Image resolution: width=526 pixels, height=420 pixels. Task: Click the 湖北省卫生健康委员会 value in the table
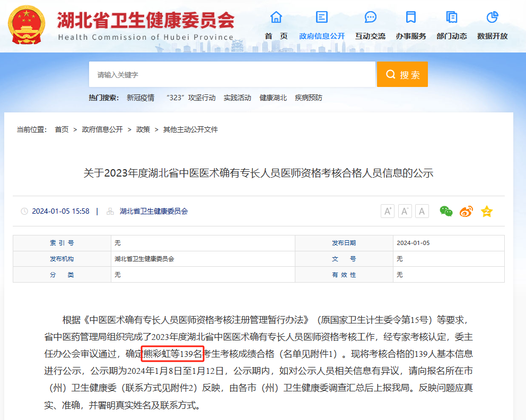tap(144, 259)
